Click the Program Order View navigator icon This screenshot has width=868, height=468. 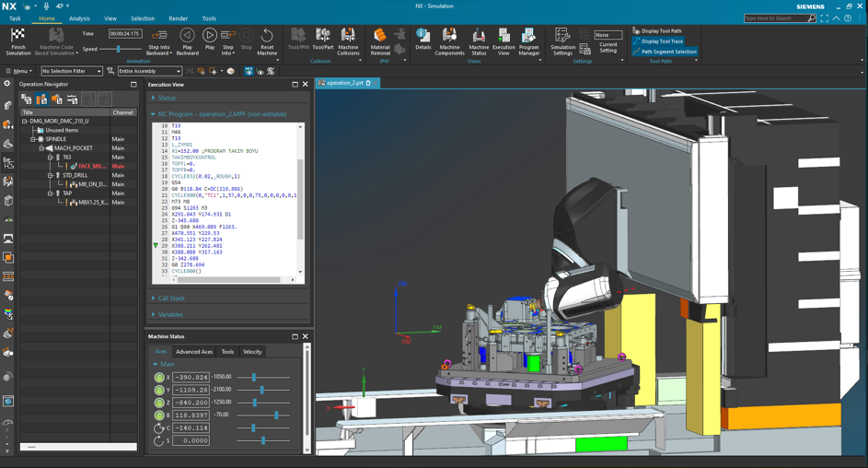click(x=26, y=99)
